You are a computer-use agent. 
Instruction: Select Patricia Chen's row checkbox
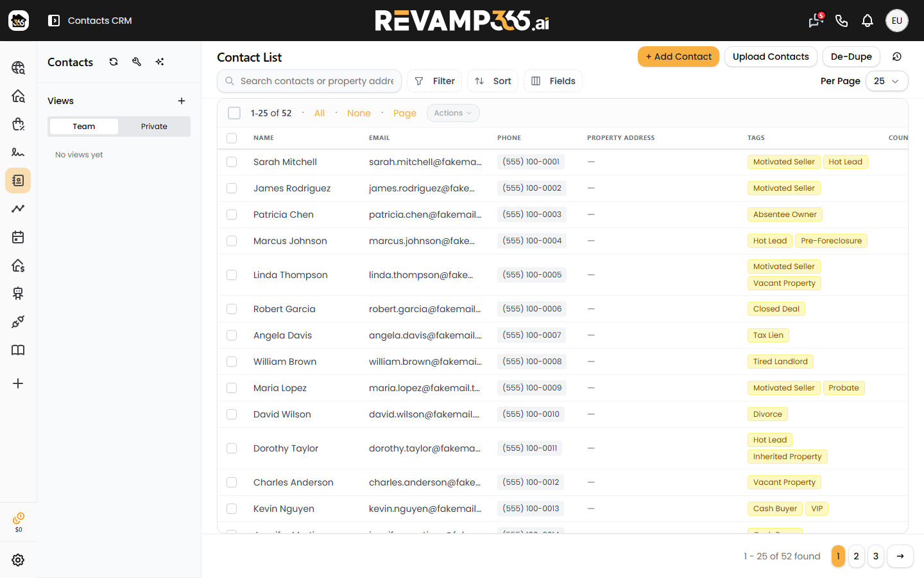232,215
